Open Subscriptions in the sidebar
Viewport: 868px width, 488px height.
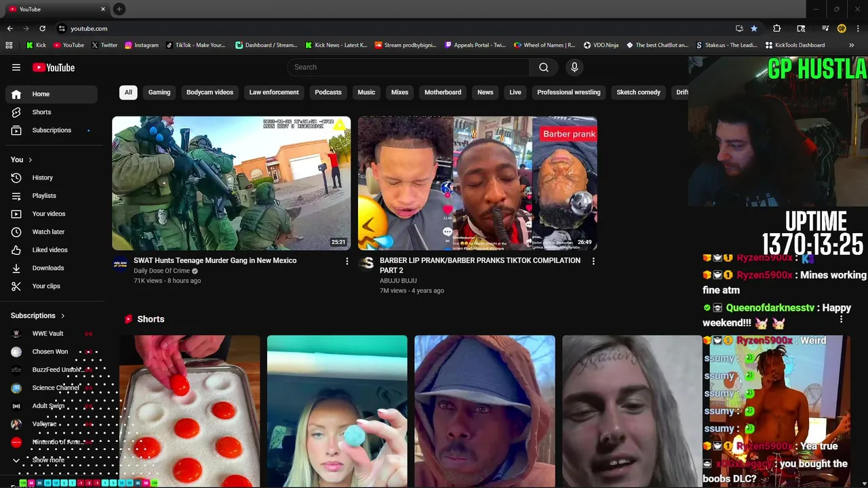(52, 130)
